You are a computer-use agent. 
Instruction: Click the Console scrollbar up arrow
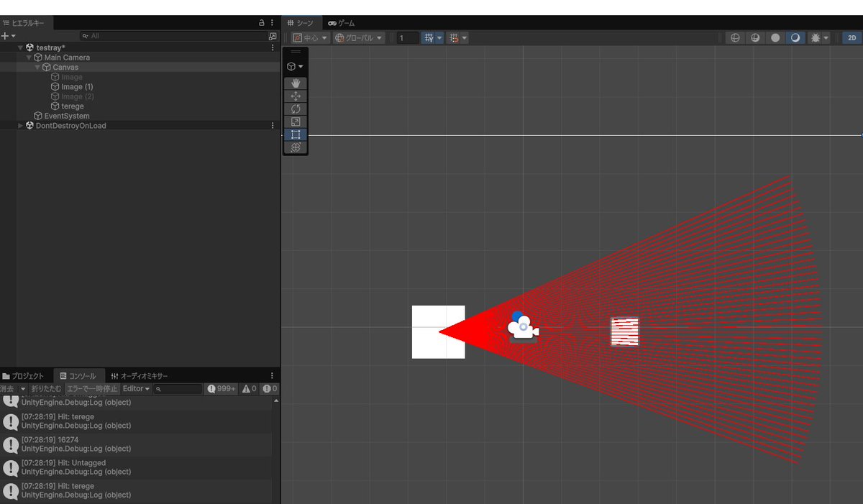pos(278,400)
